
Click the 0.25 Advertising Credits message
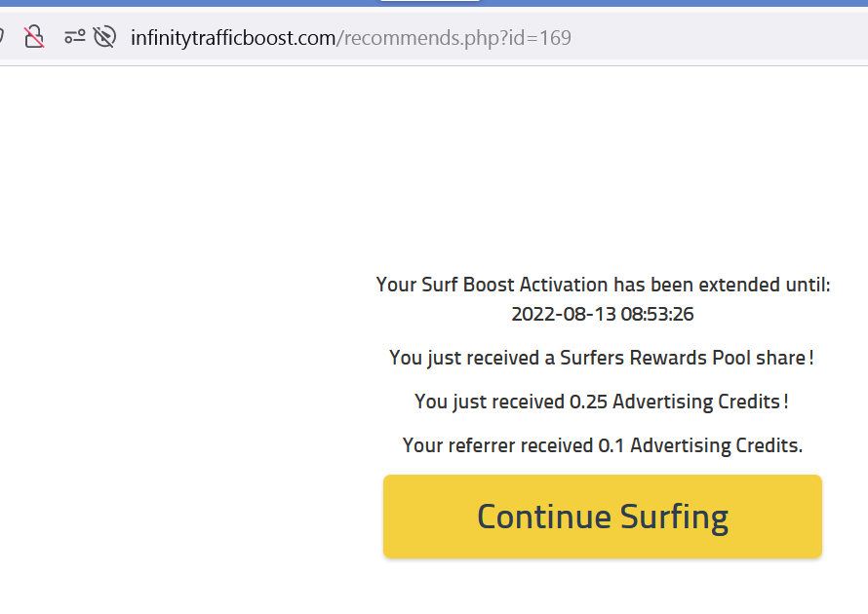(602, 402)
